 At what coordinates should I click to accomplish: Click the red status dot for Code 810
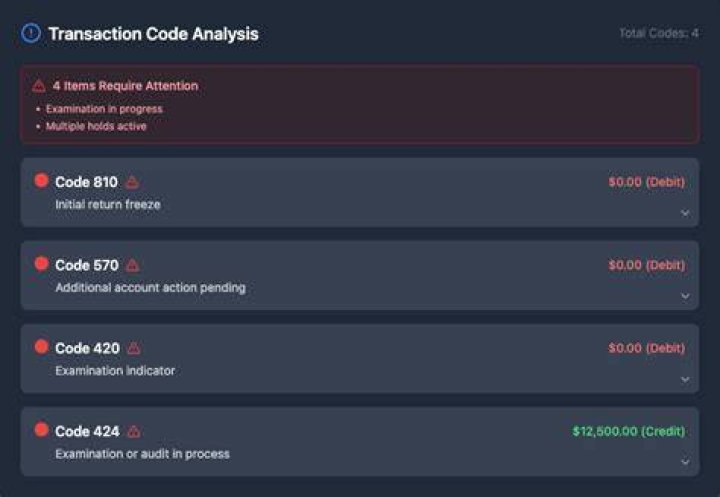(x=41, y=181)
